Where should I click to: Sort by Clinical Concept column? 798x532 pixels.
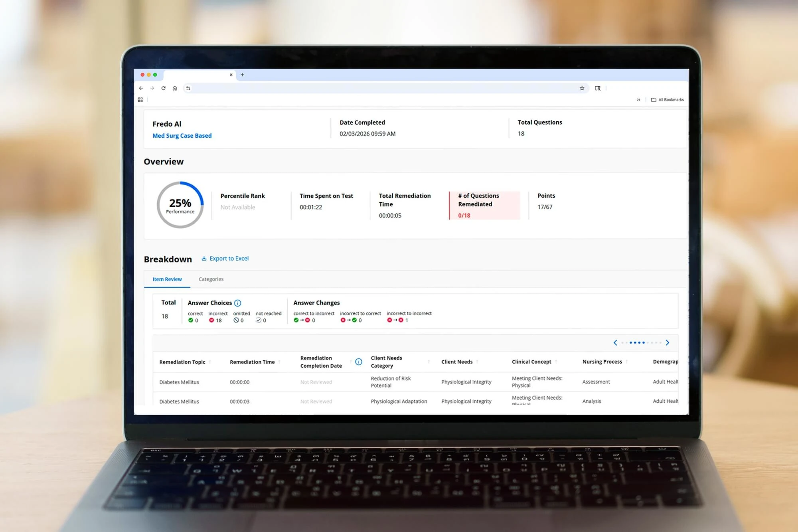coord(531,362)
